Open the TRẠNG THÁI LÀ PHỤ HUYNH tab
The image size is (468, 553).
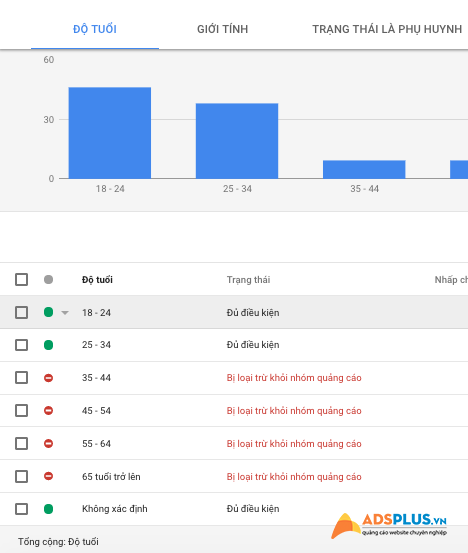point(387,29)
